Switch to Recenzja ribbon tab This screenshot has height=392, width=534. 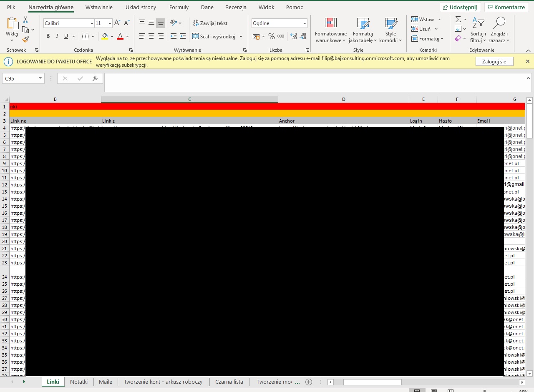(x=236, y=8)
